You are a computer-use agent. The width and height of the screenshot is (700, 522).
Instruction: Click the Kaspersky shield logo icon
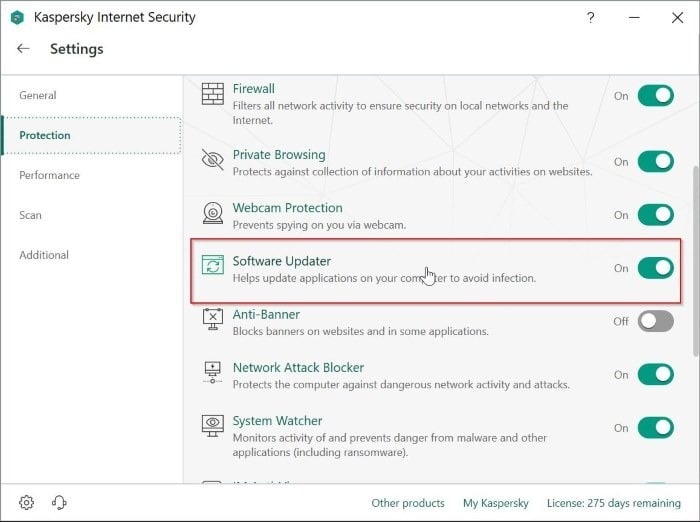(x=17, y=18)
